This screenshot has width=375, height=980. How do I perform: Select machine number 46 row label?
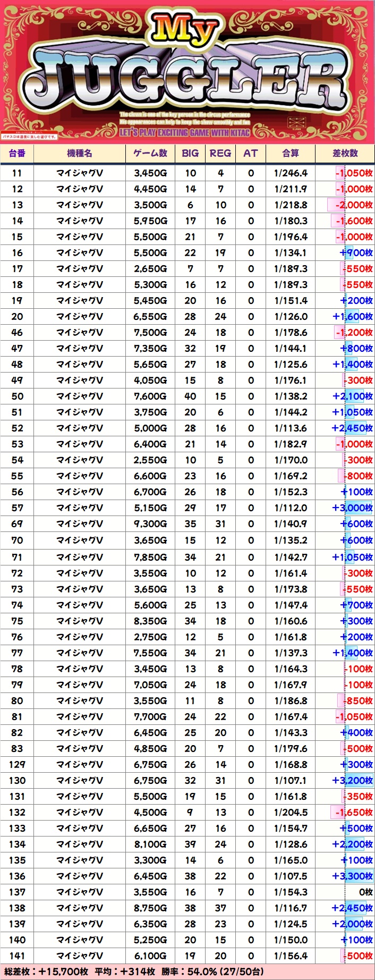tap(17, 333)
